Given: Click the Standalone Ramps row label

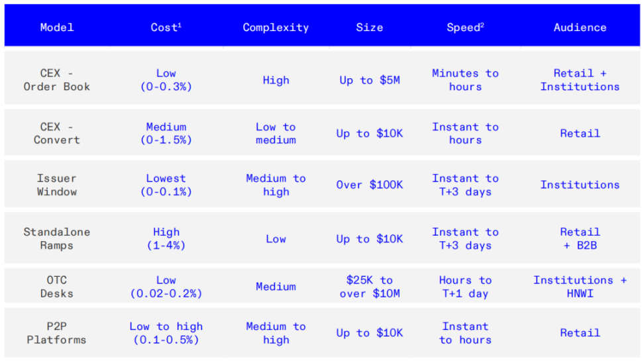Looking at the screenshot, I should point(57,238).
